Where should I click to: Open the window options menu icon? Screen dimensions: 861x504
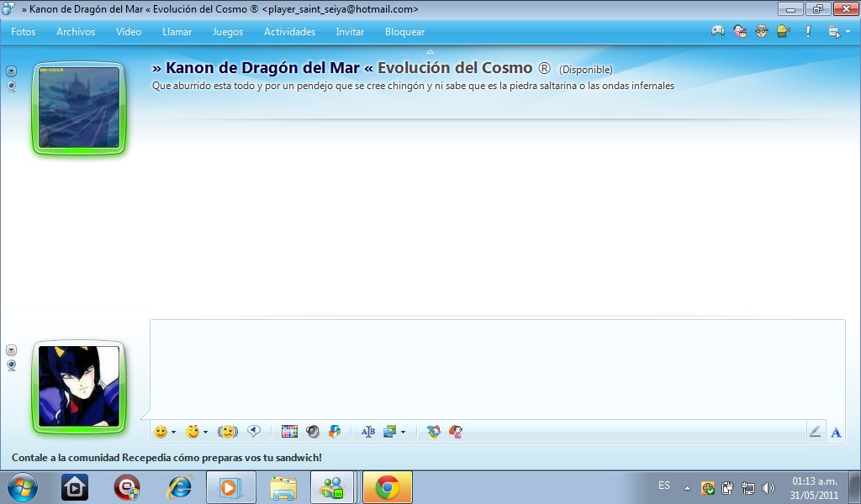pos(834,32)
